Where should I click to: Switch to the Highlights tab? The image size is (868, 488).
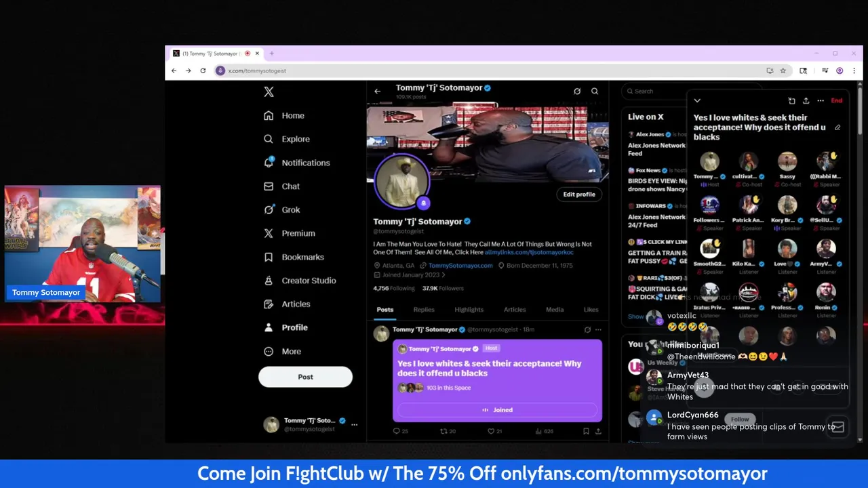point(469,310)
